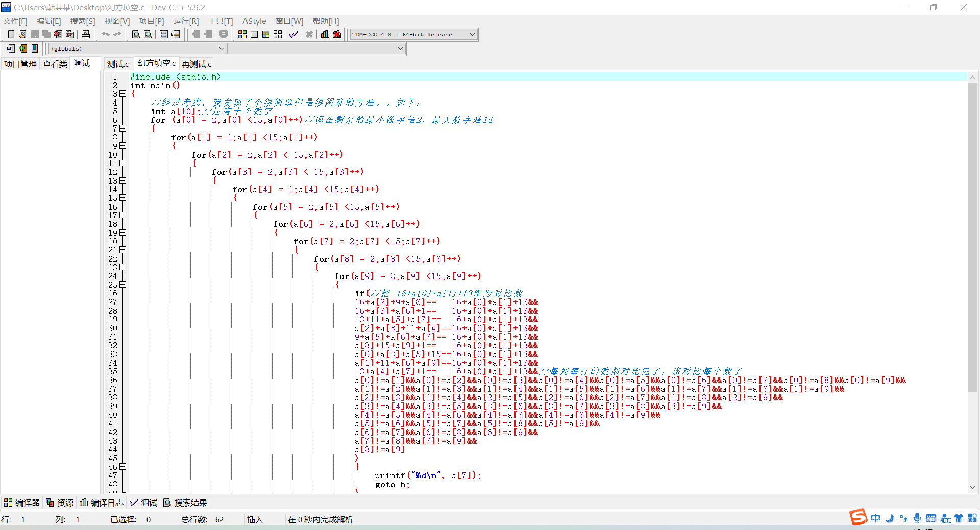
Task: Collapse code fold at line 19
Action: [123, 233]
